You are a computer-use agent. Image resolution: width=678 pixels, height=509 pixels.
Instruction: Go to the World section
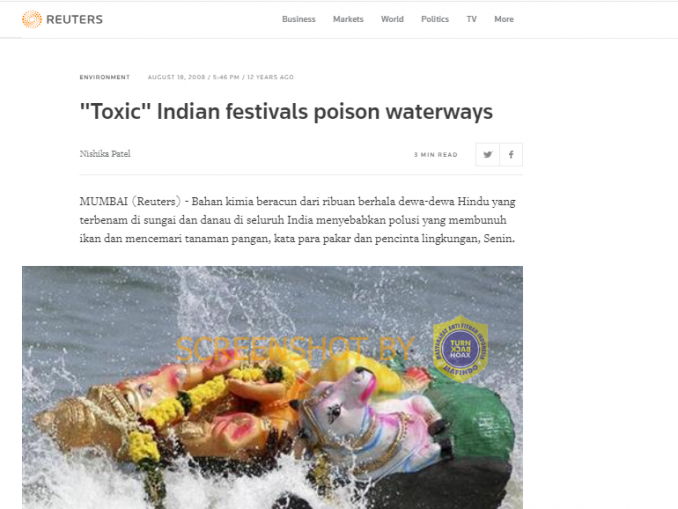point(392,19)
